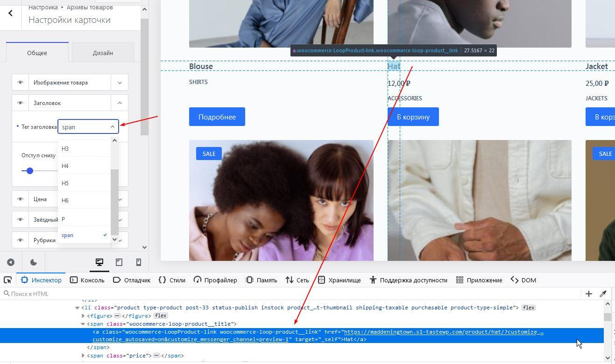This screenshot has height=364, width=615.
Task: Open the Hat product URL in inspector
Action: click(444, 332)
